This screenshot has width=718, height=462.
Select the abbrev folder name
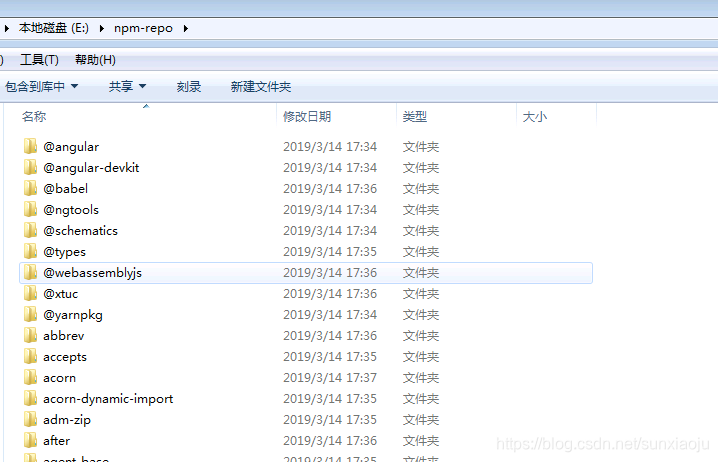[x=64, y=336]
